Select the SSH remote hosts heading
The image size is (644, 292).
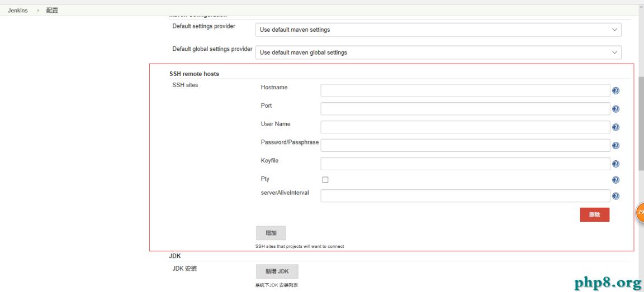(x=195, y=74)
